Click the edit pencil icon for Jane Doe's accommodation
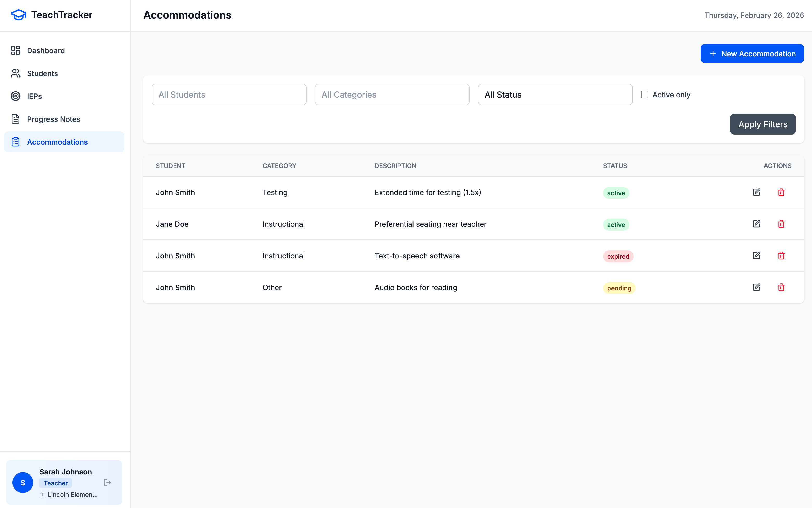The image size is (812, 508). point(757,224)
